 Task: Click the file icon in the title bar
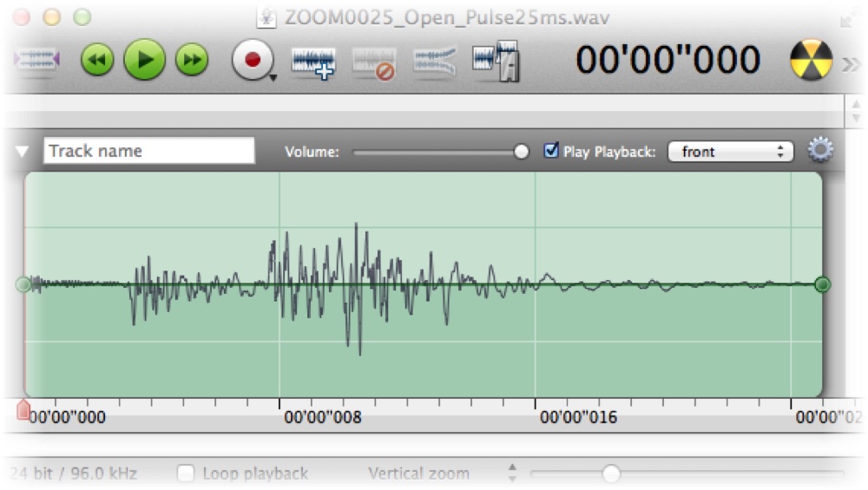(266, 17)
